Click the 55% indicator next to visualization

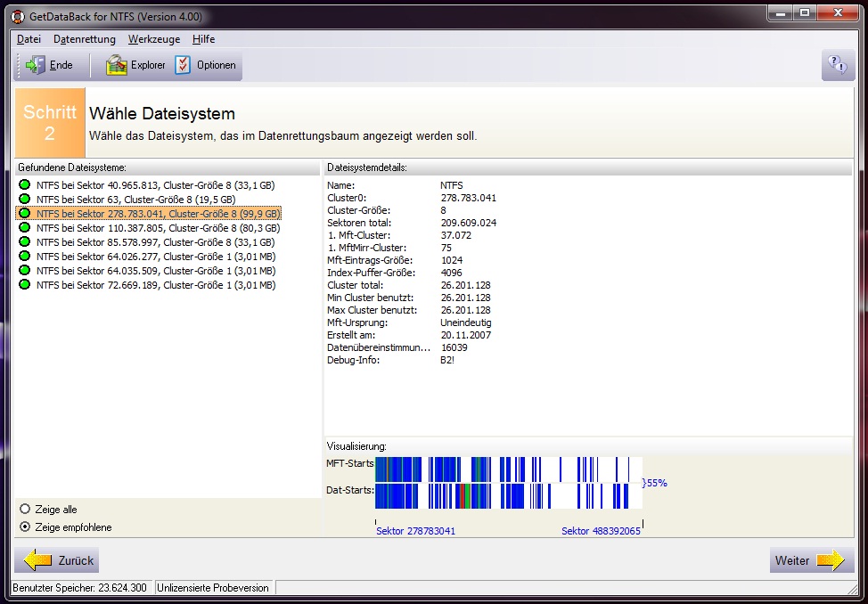pyautogui.click(x=655, y=483)
